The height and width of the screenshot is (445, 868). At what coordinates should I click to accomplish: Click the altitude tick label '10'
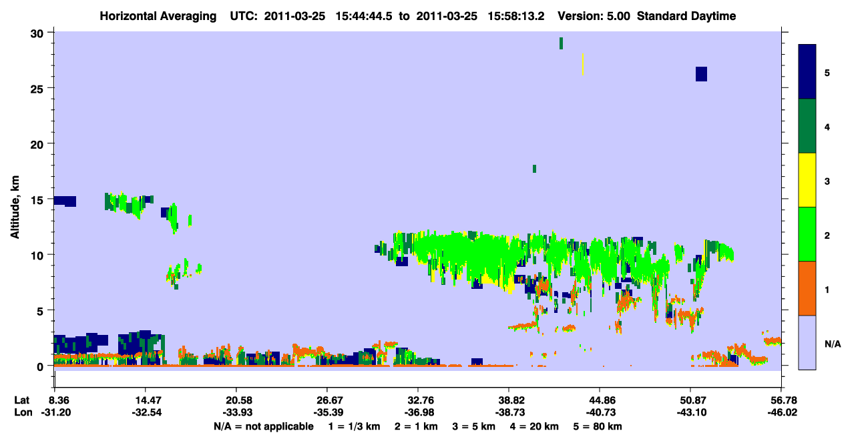pyautogui.click(x=39, y=255)
